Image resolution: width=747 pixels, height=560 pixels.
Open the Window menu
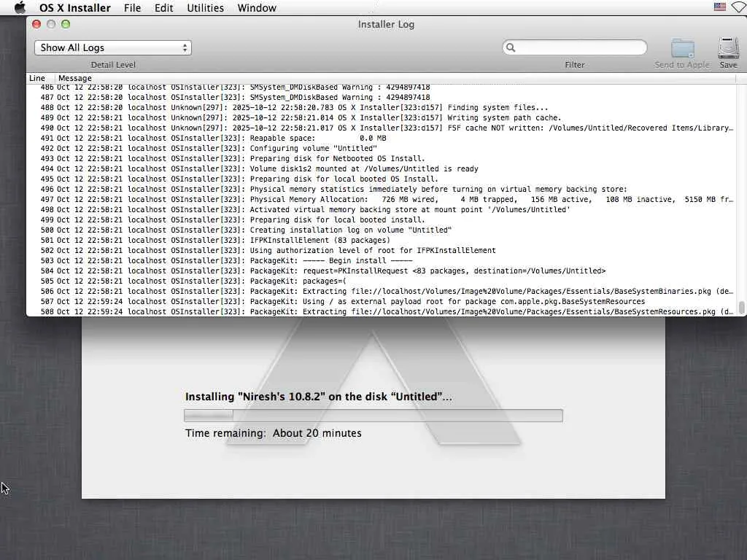pos(257,8)
